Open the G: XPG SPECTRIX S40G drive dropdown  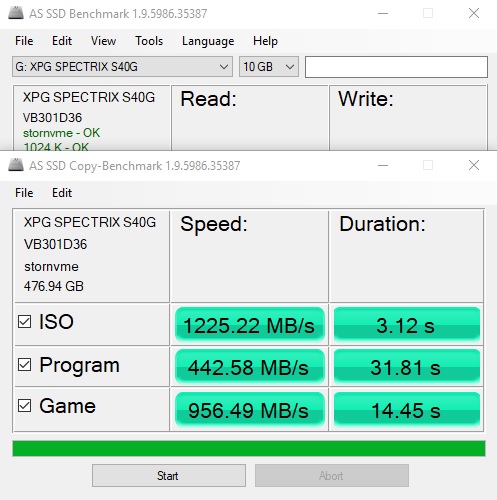point(122,67)
